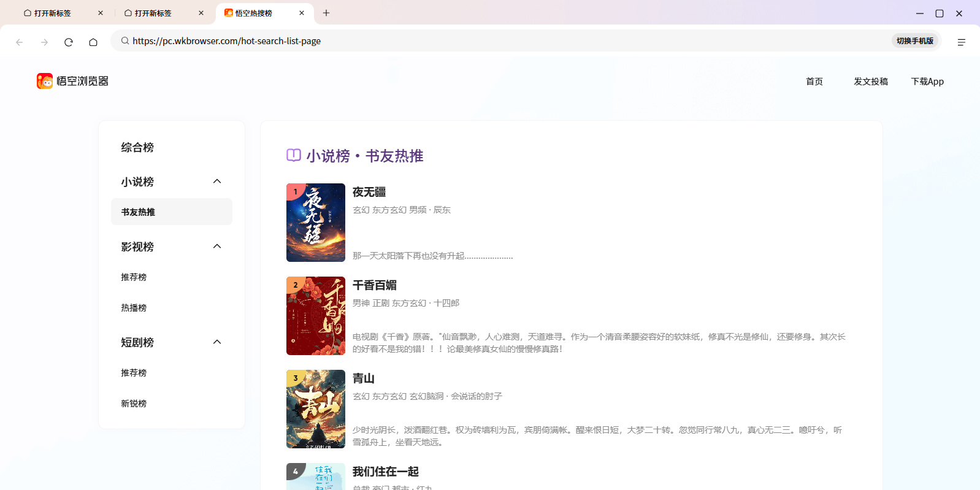Click the browser back arrow
Image resolution: width=980 pixels, height=490 pixels.
click(x=20, y=42)
